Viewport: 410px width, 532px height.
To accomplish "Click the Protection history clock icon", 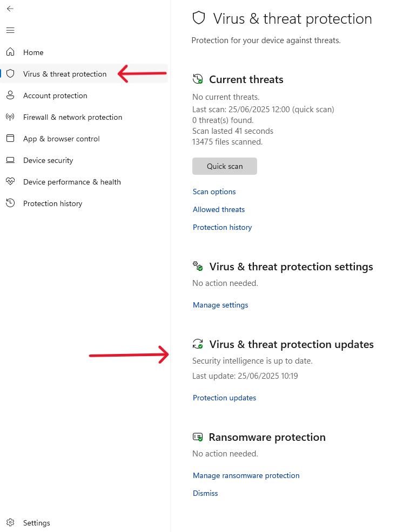I will click(10, 203).
